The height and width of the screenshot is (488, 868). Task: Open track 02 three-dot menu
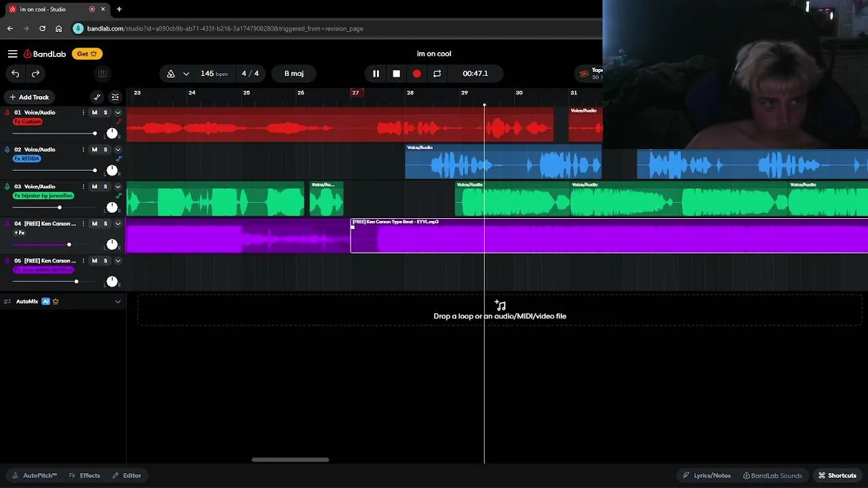coord(83,150)
